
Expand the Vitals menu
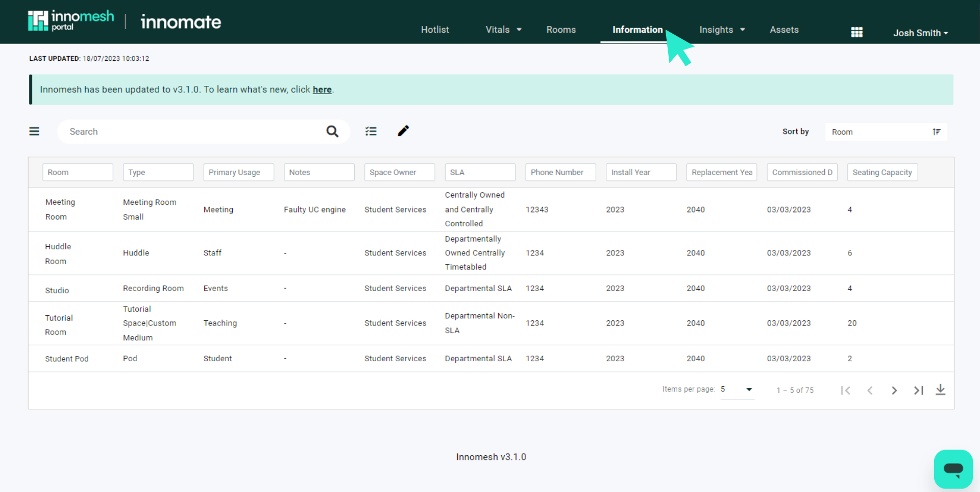[x=502, y=30]
